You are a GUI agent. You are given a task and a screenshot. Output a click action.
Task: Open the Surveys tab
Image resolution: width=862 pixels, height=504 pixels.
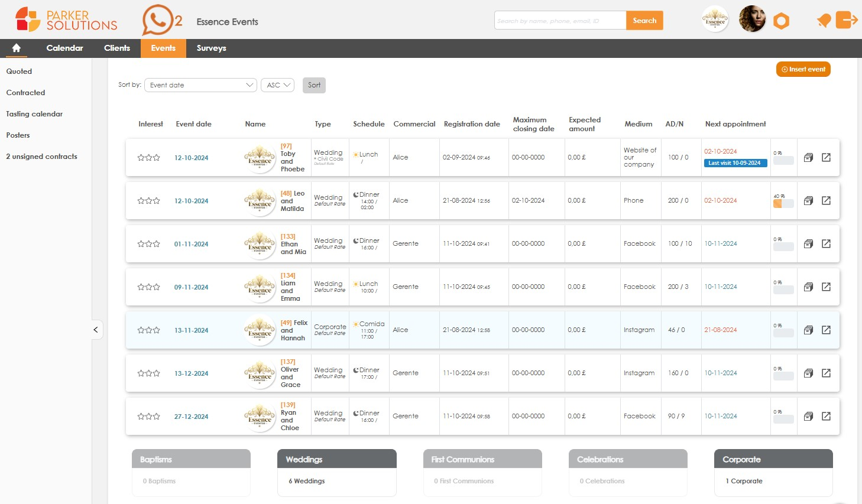pos(211,48)
